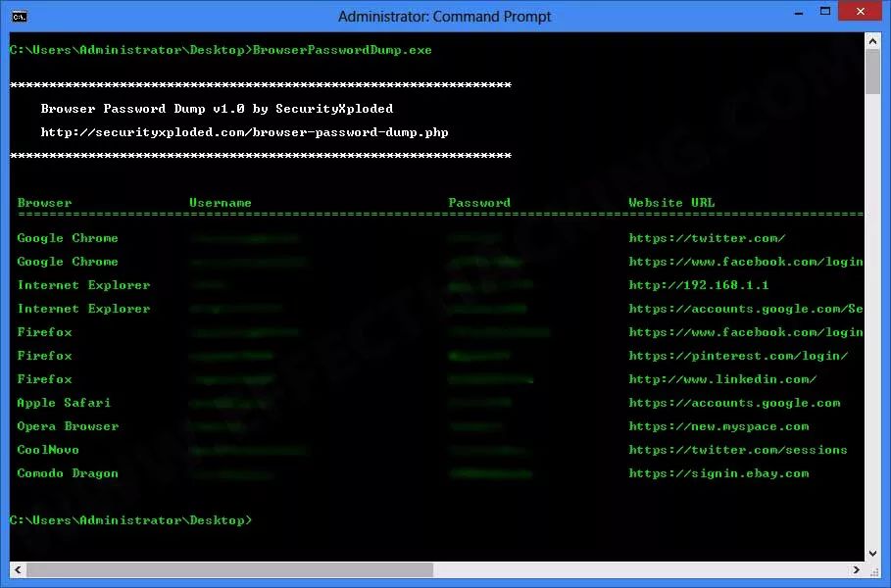This screenshot has width=891, height=588.
Task: Click 'Firefox' in the linkedin row
Action: pyautogui.click(x=44, y=379)
